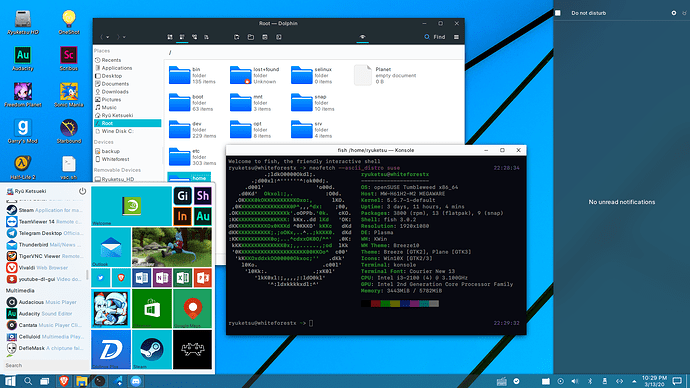Click the Steam tile in start menu

tap(151, 349)
